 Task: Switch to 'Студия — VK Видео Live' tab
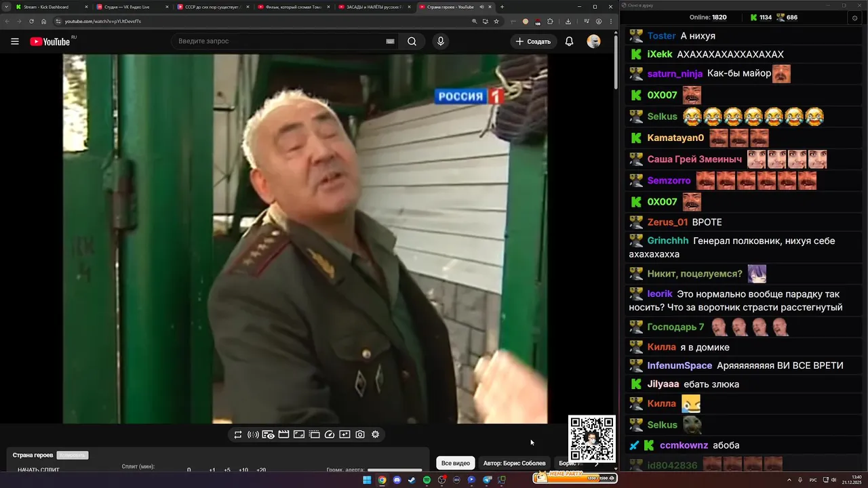click(x=131, y=7)
